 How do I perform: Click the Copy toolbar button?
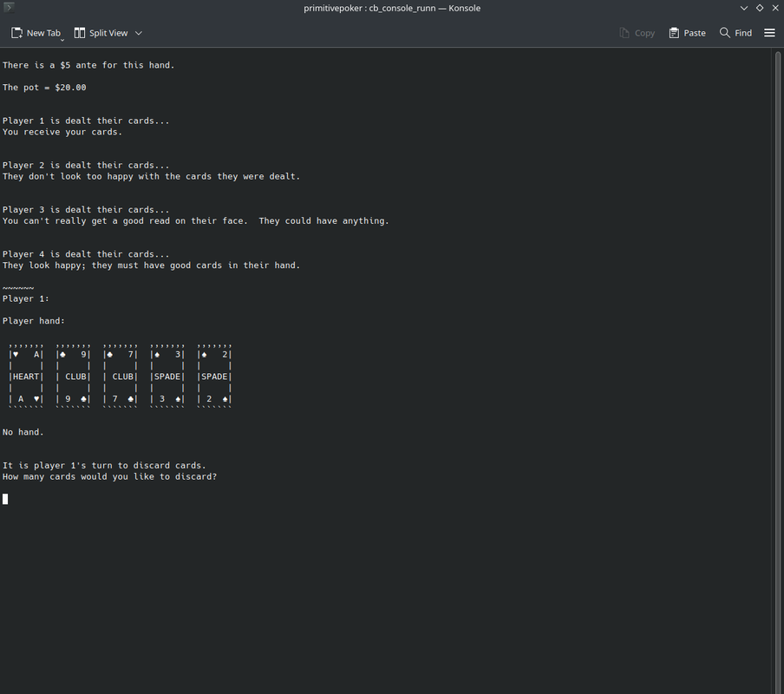637,33
